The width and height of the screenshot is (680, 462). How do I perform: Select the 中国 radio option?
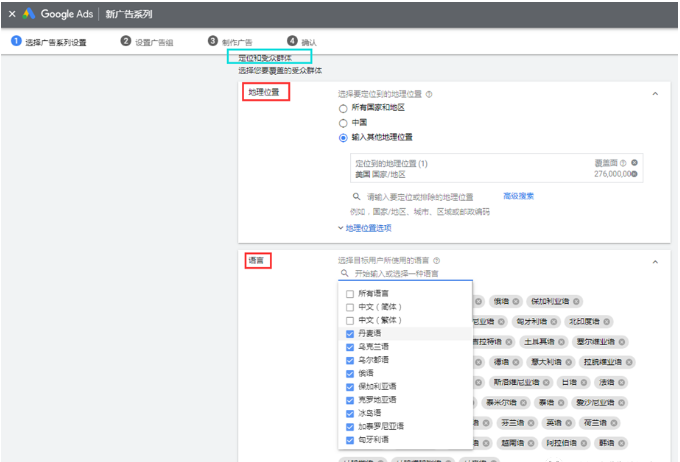343,122
